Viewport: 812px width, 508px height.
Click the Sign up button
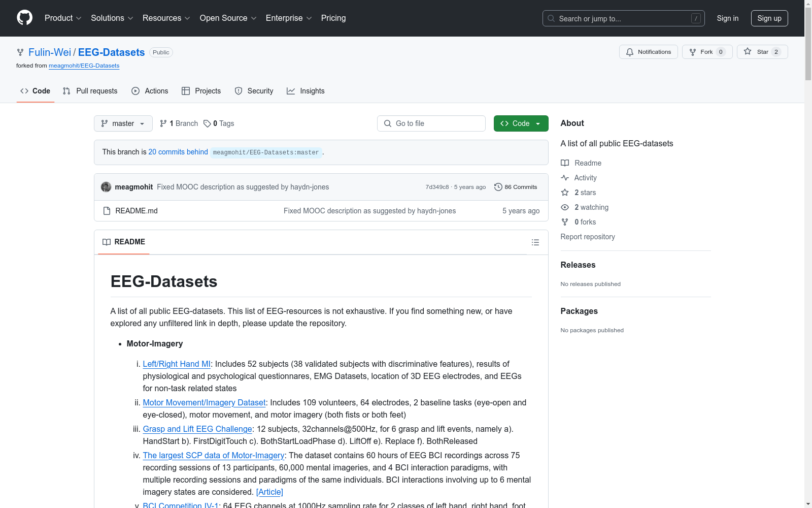coord(769,18)
